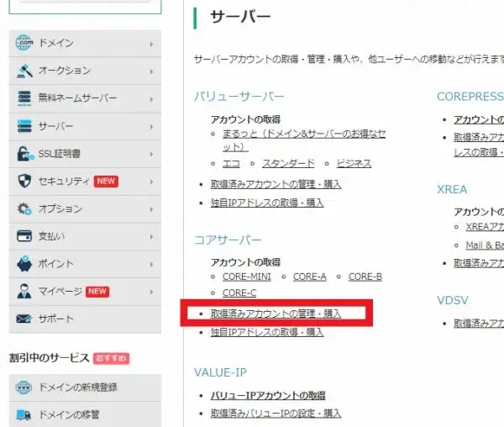Viewport: 504px width, 427px height.
Task: Click the エコ plan link
Action: click(x=231, y=163)
